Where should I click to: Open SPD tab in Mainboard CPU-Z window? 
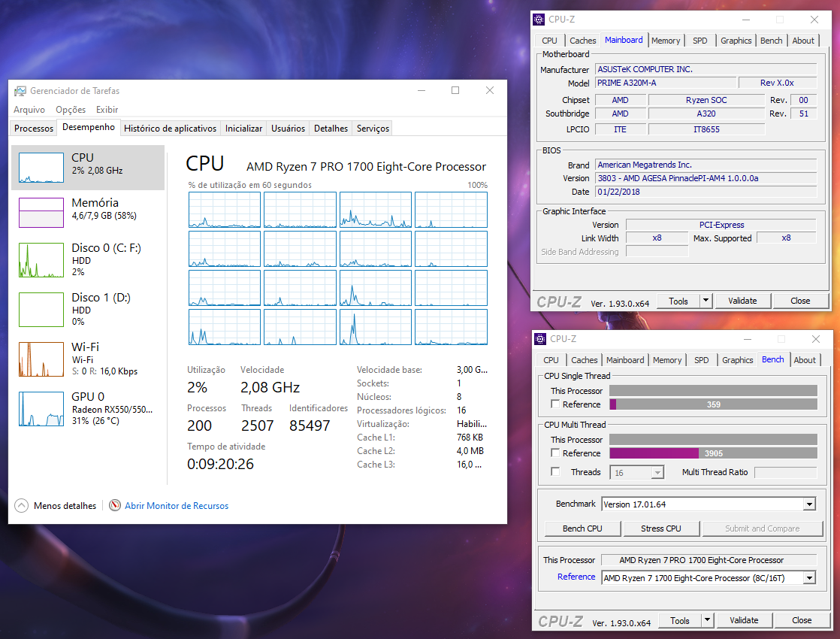(700, 41)
